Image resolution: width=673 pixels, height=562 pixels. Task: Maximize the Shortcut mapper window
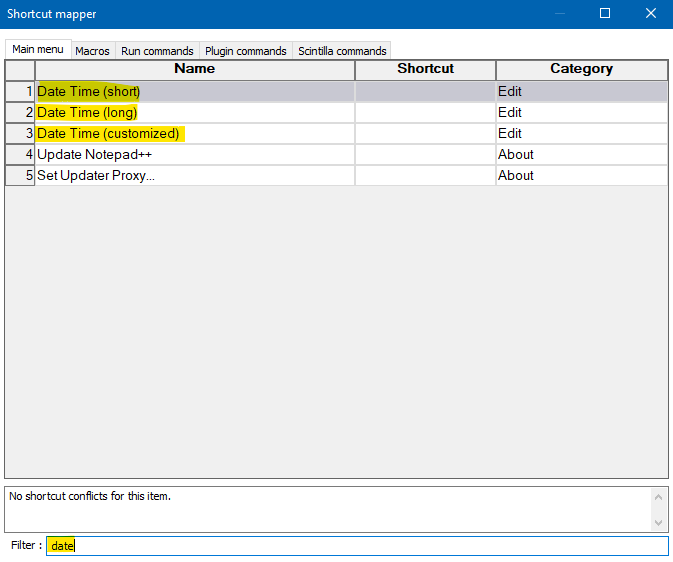point(605,13)
